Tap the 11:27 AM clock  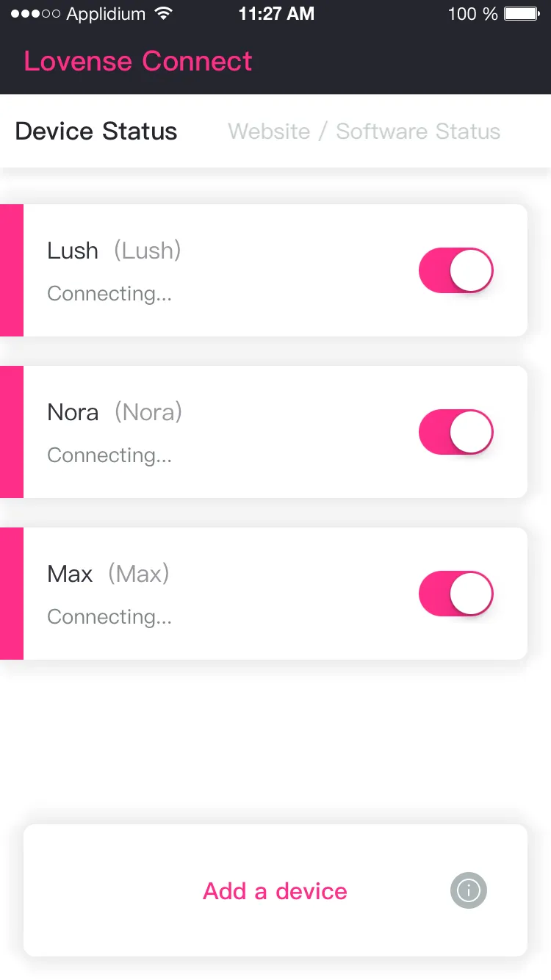[x=276, y=14]
